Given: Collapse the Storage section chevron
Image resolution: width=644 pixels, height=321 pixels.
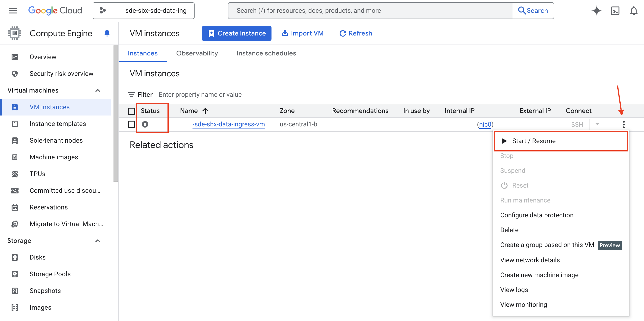Looking at the screenshot, I should (98, 241).
